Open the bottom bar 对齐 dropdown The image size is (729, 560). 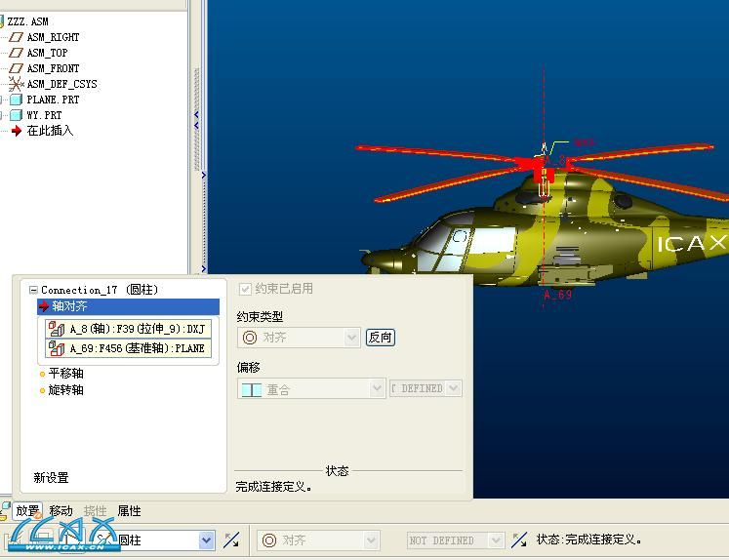click(371, 540)
